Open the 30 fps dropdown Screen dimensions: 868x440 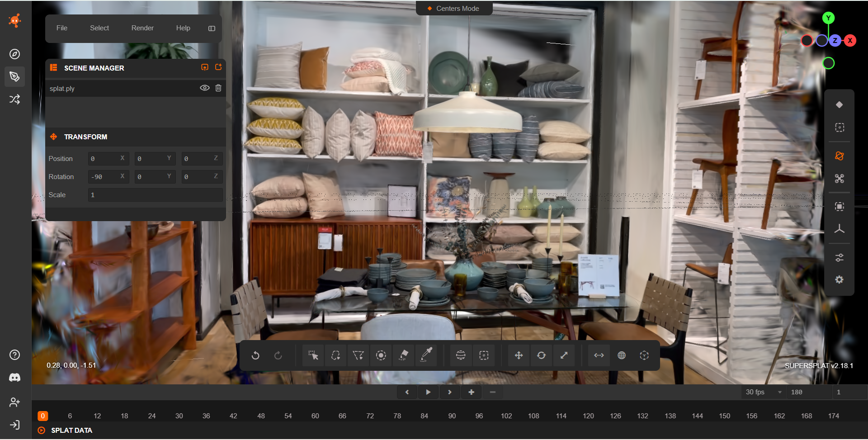(764, 393)
